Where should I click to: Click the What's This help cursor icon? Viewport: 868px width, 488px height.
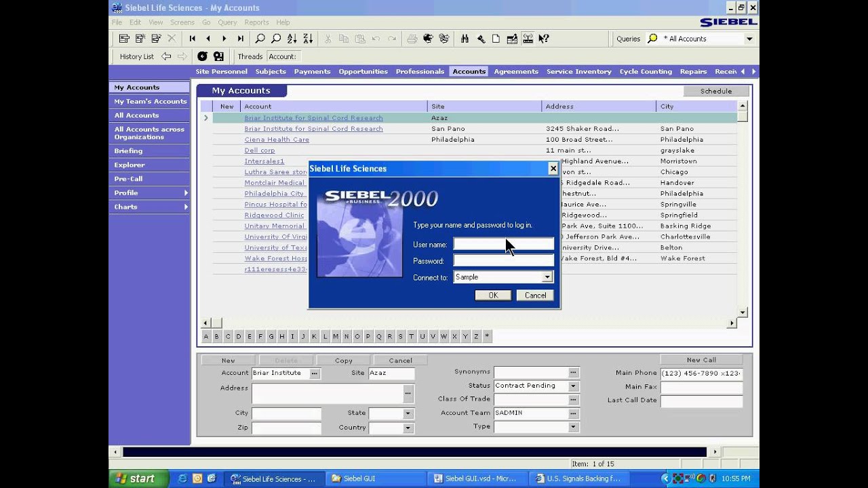544,39
